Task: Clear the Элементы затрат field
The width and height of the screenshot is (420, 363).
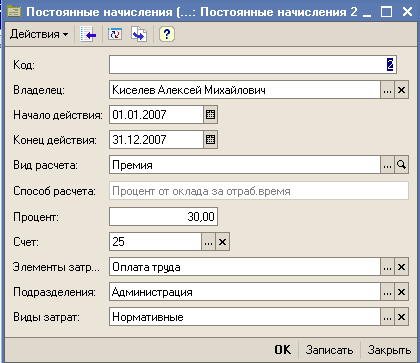Action: click(x=402, y=267)
